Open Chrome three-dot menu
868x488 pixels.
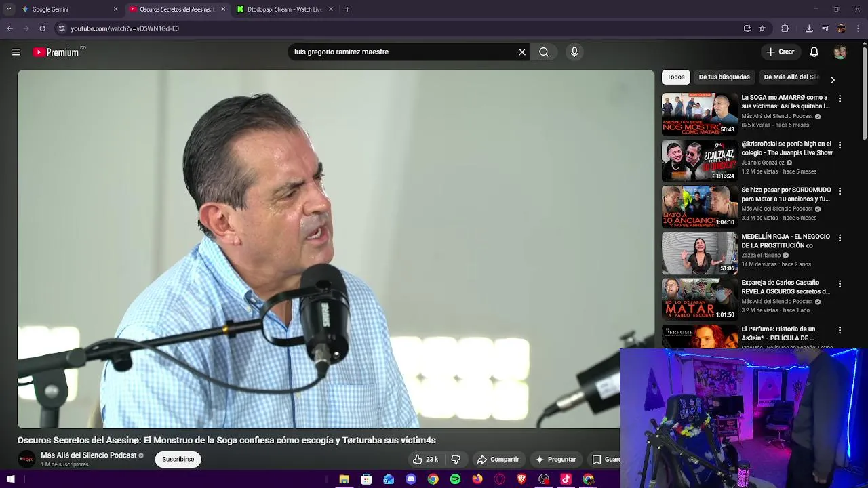[x=859, y=28]
